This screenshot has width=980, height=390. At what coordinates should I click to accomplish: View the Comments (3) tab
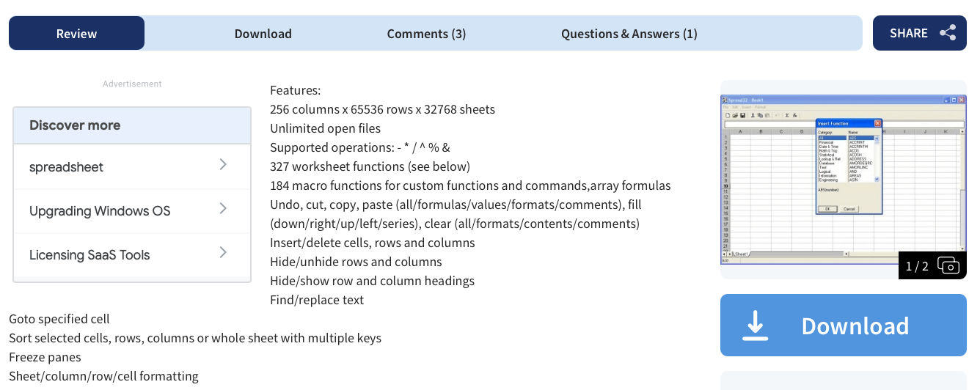(426, 34)
